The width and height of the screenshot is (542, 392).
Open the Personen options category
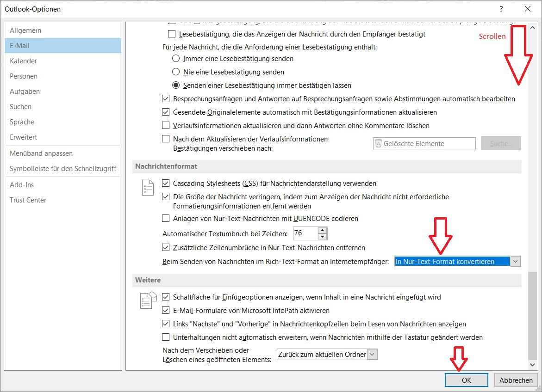point(63,76)
